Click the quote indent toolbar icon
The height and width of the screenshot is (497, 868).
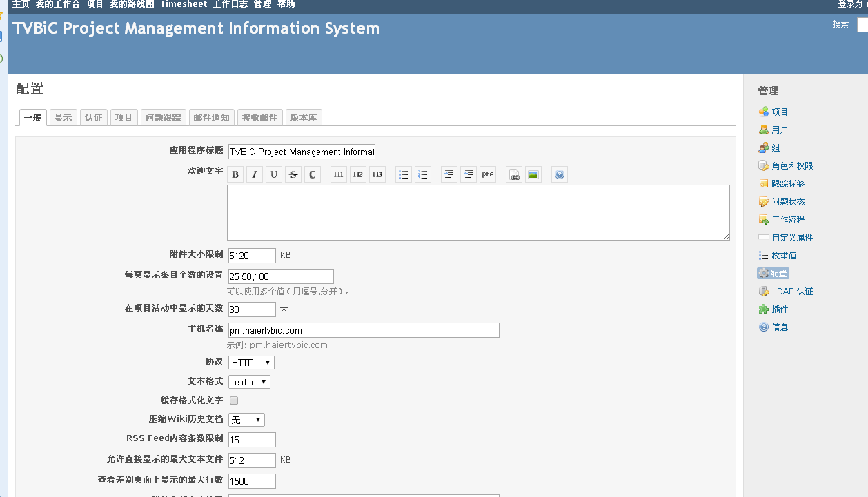(449, 174)
